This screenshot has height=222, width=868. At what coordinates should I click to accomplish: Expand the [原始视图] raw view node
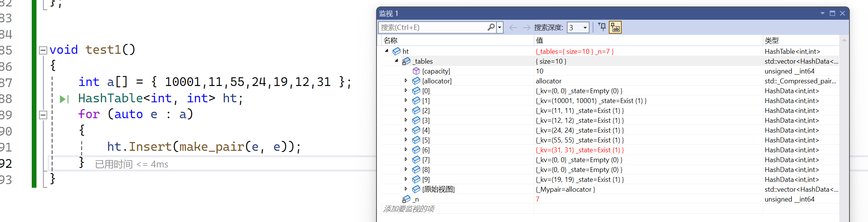[x=406, y=189]
